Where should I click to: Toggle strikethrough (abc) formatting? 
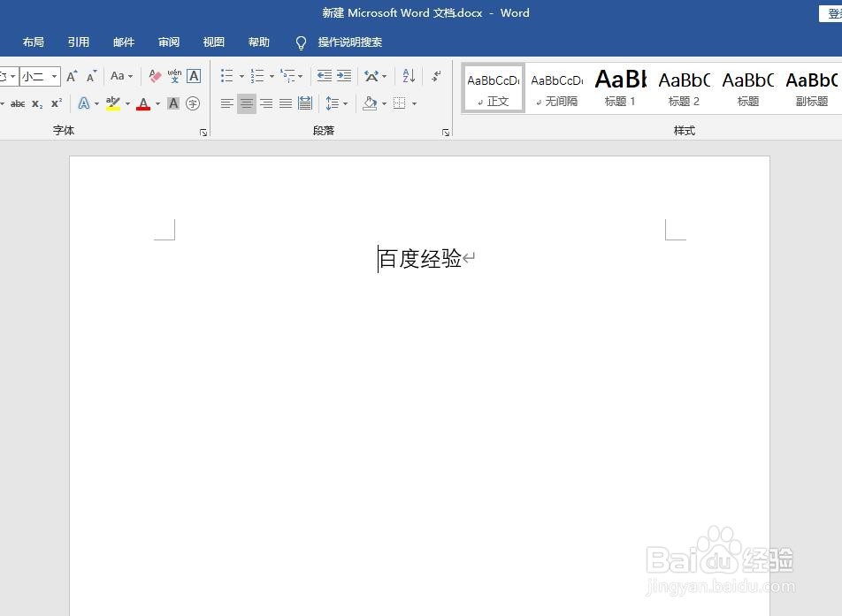18,103
